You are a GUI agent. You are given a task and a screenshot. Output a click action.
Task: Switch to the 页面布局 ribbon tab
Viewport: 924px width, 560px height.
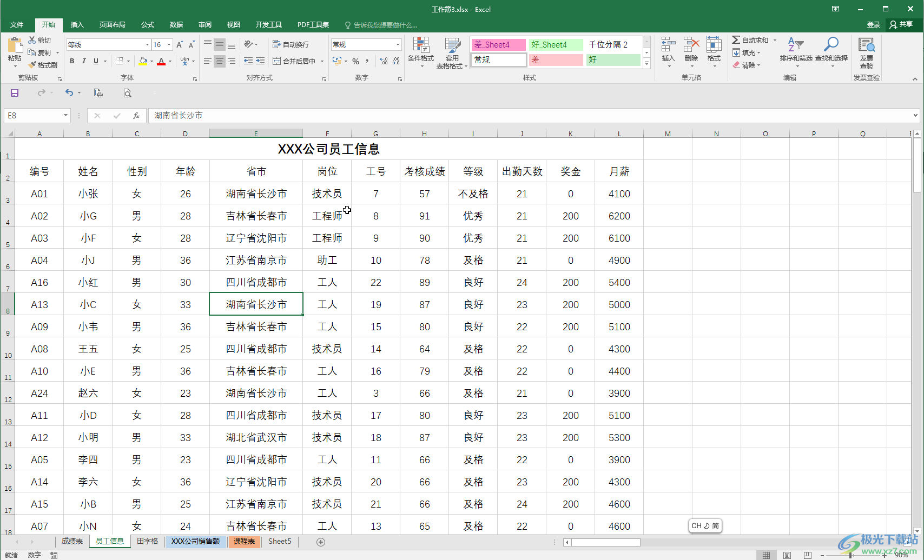point(112,25)
